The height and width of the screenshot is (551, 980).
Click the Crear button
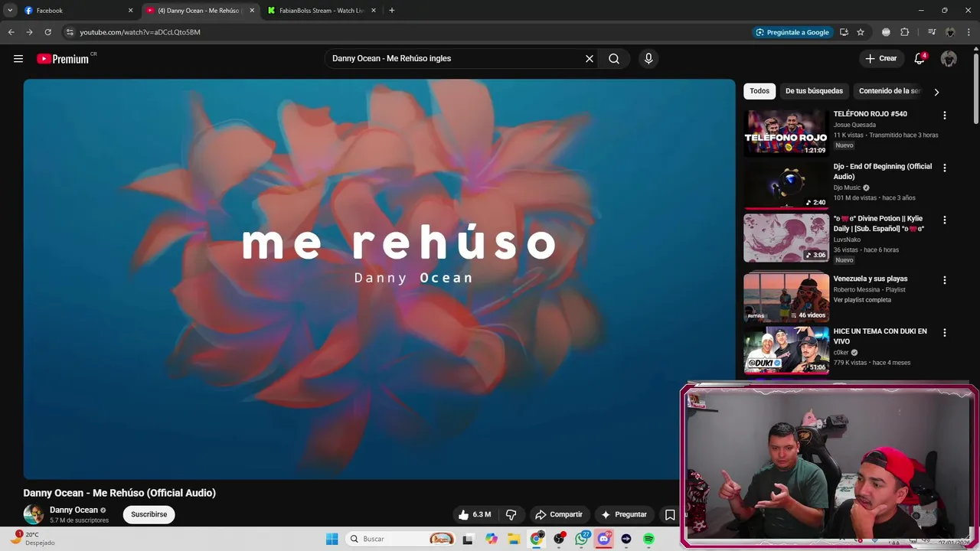[x=881, y=59]
